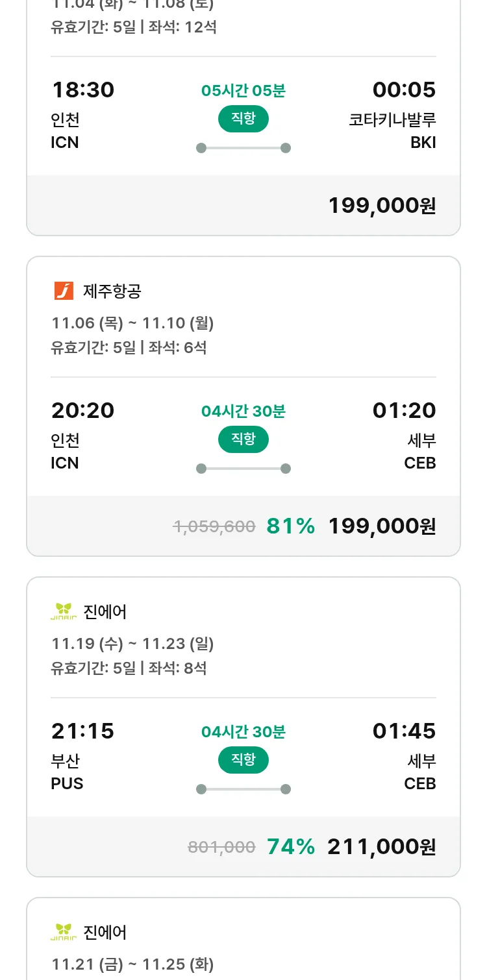Click the 74% discount label
Screen dimensions: 487x980
pos(290,846)
